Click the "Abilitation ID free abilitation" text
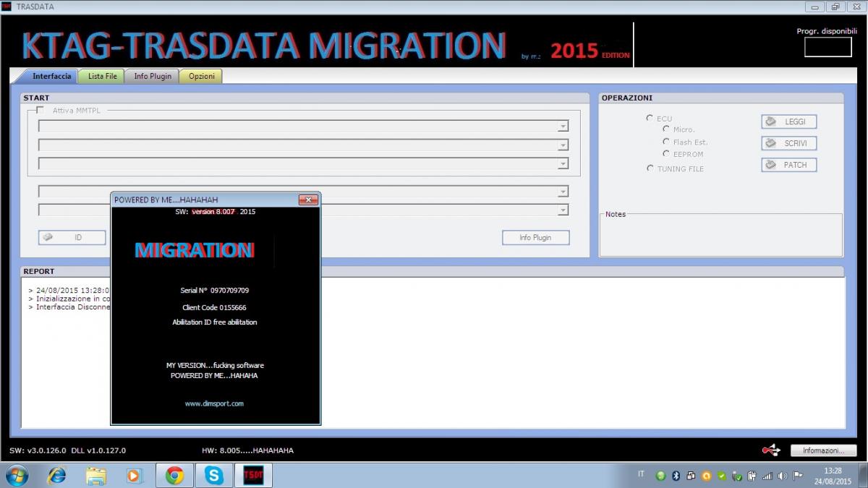The height and width of the screenshot is (488, 868). pos(215,322)
